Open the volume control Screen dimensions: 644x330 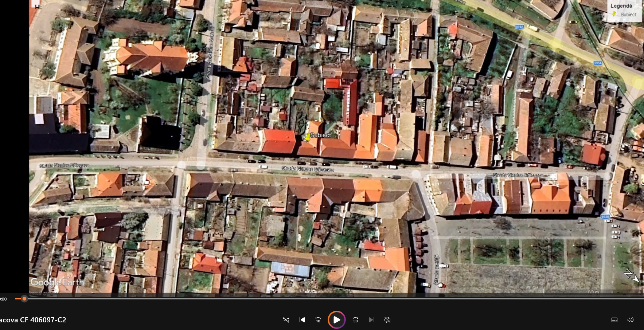[631, 320]
